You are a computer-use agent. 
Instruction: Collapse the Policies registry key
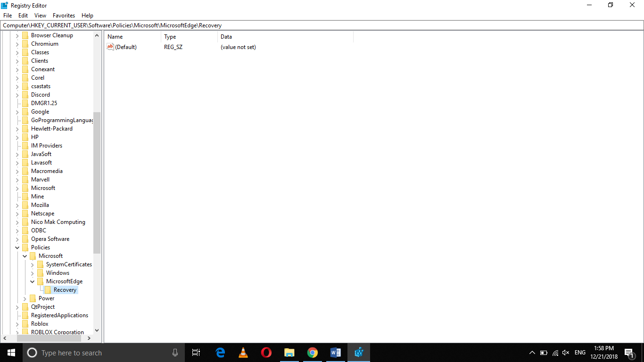pyautogui.click(x=17, y=247)
